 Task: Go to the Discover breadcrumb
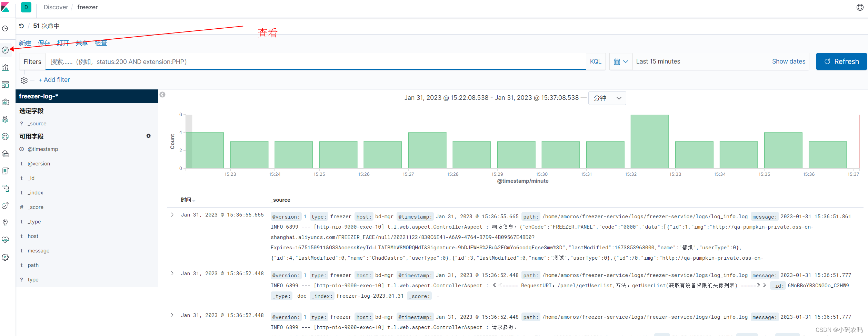tap(56, 7)
